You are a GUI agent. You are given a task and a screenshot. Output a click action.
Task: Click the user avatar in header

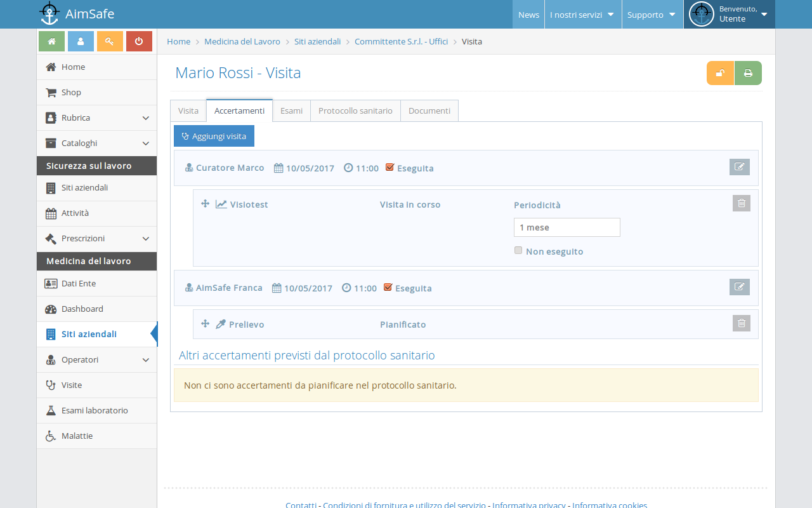click(702, 14)
